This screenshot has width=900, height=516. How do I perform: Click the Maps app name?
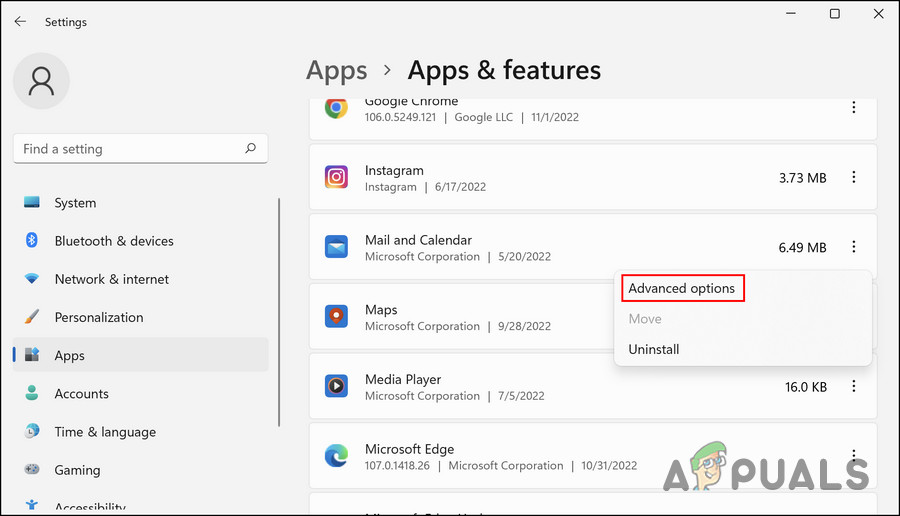(x=381, y=310)
